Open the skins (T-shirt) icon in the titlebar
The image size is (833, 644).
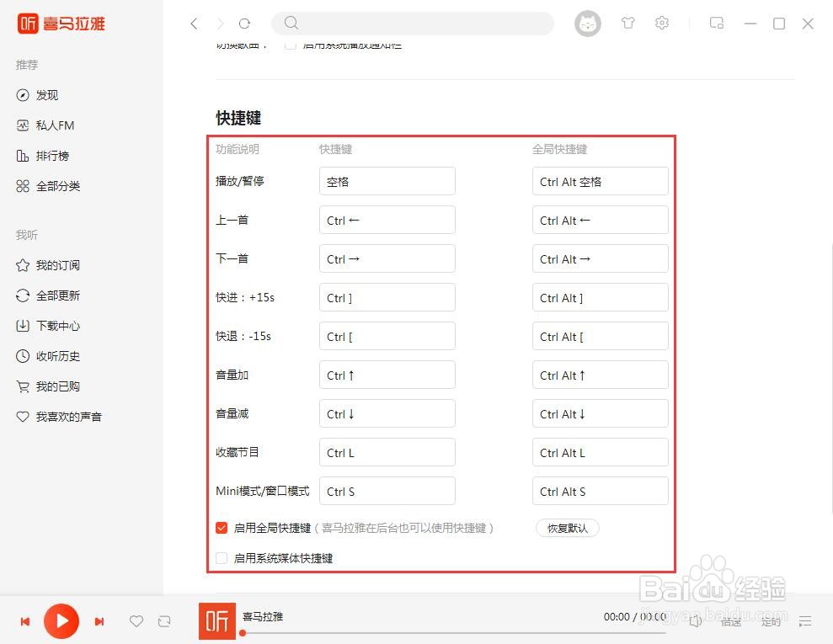[x=628, y=23]
